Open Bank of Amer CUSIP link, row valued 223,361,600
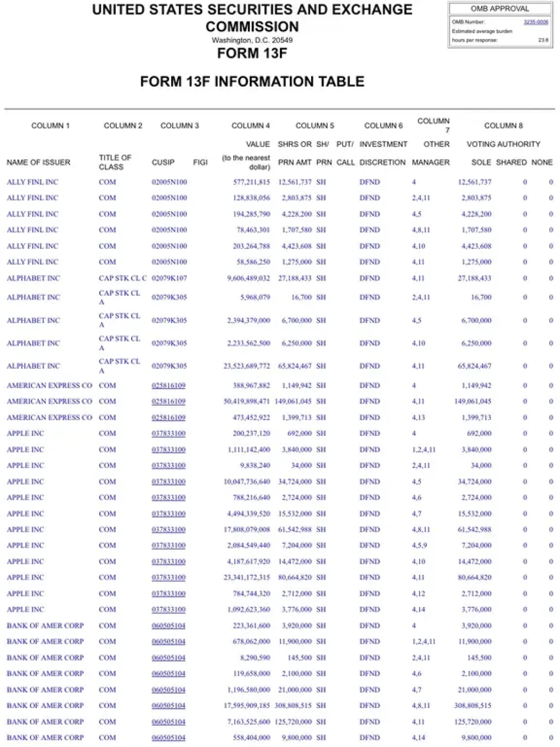 point(169,626)
